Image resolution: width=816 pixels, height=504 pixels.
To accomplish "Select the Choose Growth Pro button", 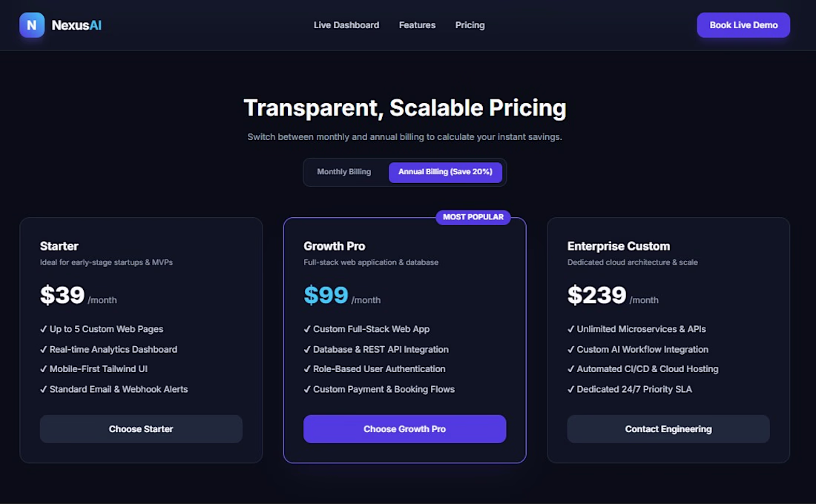I will (x=404, y=428).
